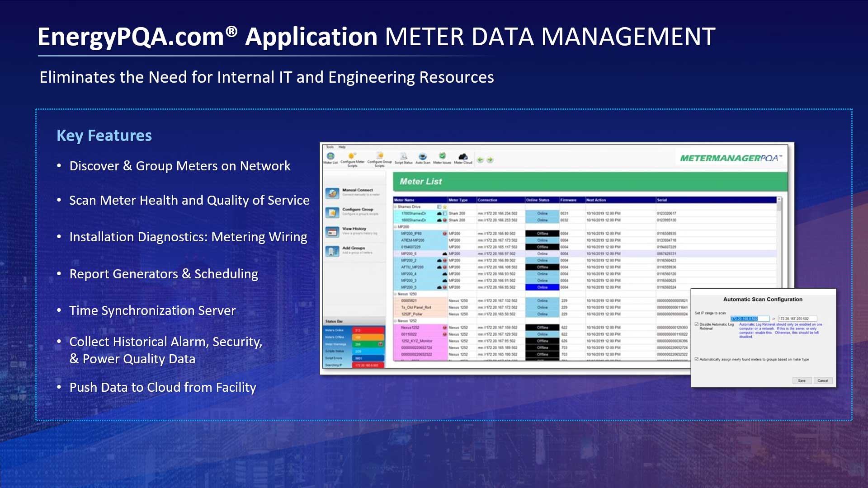
Task: Click the cloud icon in MP200_4 row
Action: tap(445, 274)
